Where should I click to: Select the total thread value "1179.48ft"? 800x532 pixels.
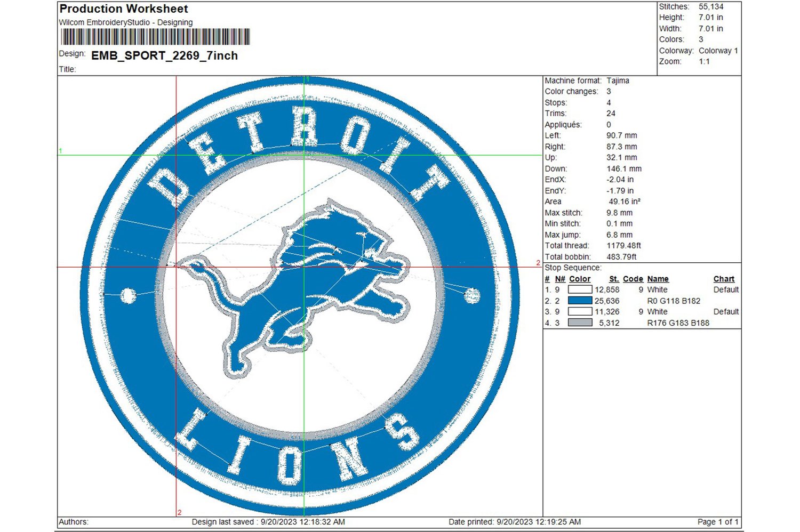coord(623,246)
